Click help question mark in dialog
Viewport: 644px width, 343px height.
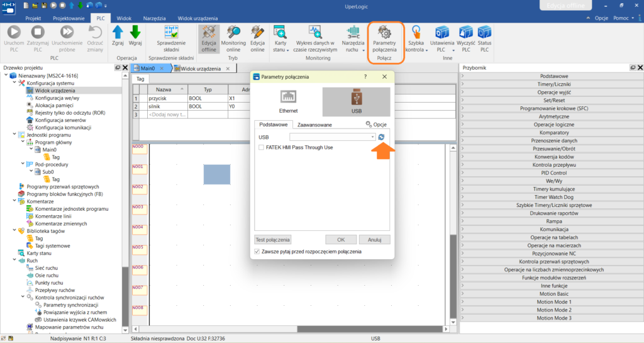[x=365, y=77]
